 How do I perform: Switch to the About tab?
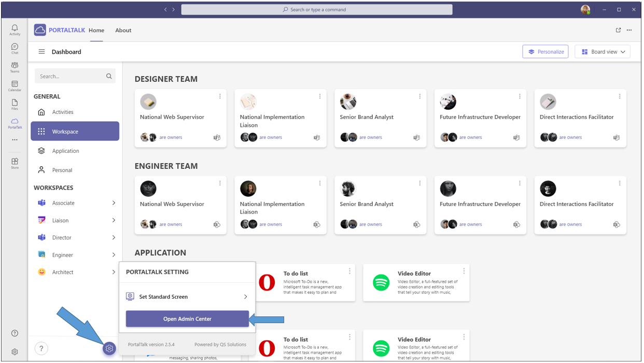pos(123,30)
